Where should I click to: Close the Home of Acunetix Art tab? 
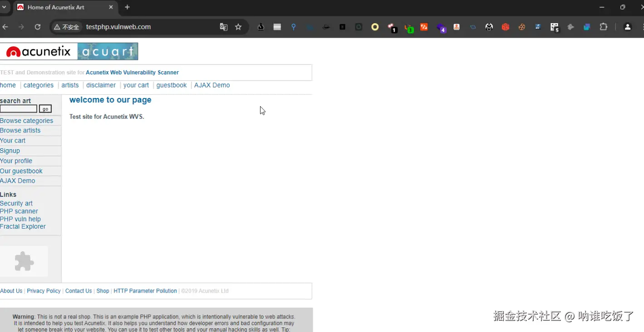pos(111,7)
